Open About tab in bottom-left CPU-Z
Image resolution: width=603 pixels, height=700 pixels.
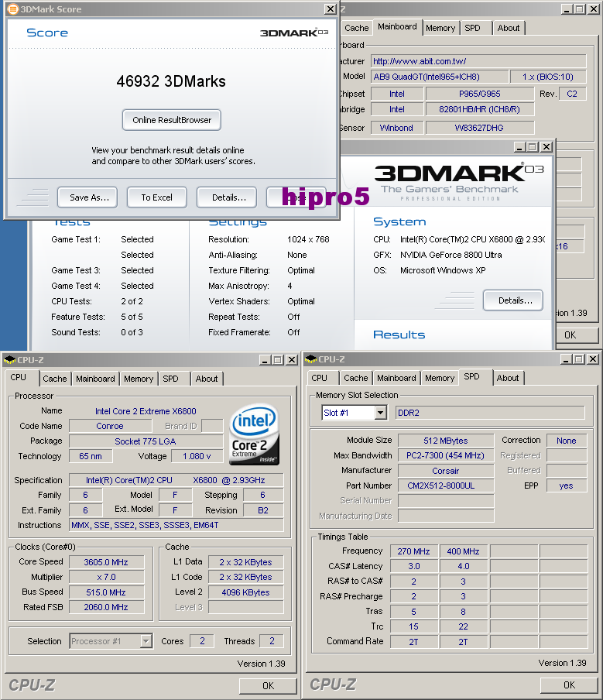tap(207, 379)
